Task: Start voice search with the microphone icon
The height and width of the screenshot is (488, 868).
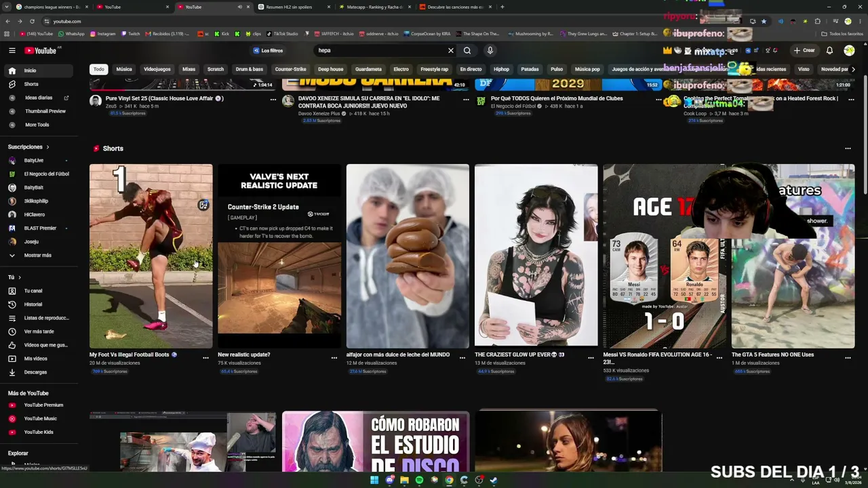Action: [490, 50]
